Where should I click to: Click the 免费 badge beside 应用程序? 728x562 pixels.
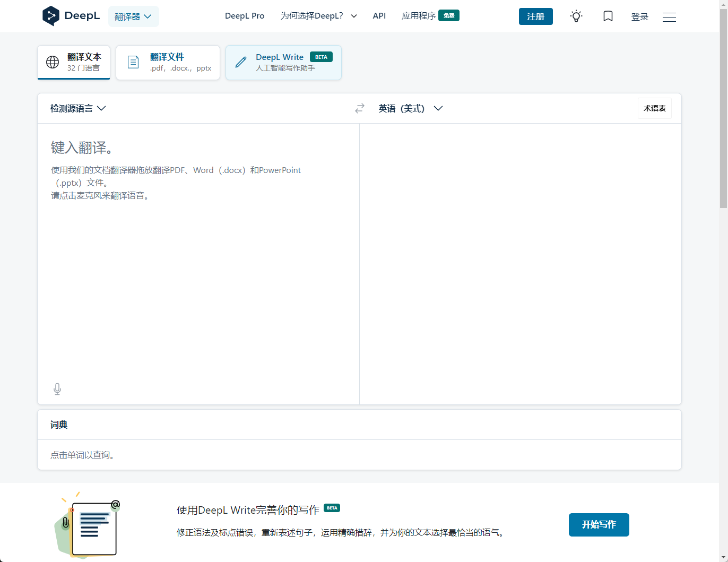coord(449,15)
